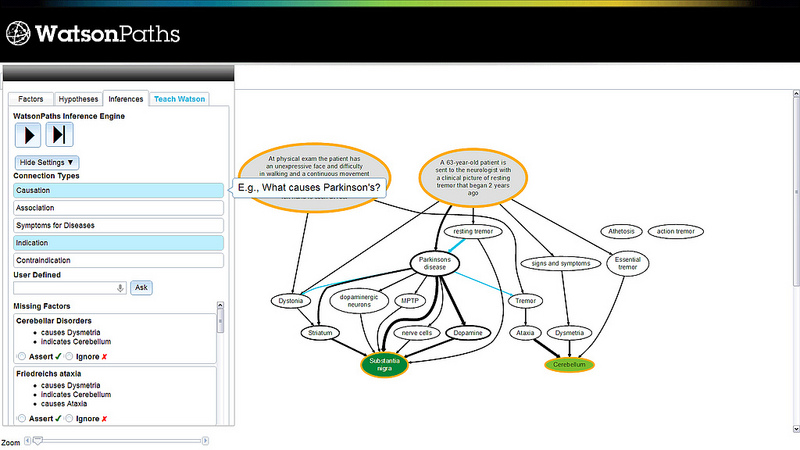Click the zoom increase arrow icon
This screenshot has width=800, height=450.
tap(205, 440)
